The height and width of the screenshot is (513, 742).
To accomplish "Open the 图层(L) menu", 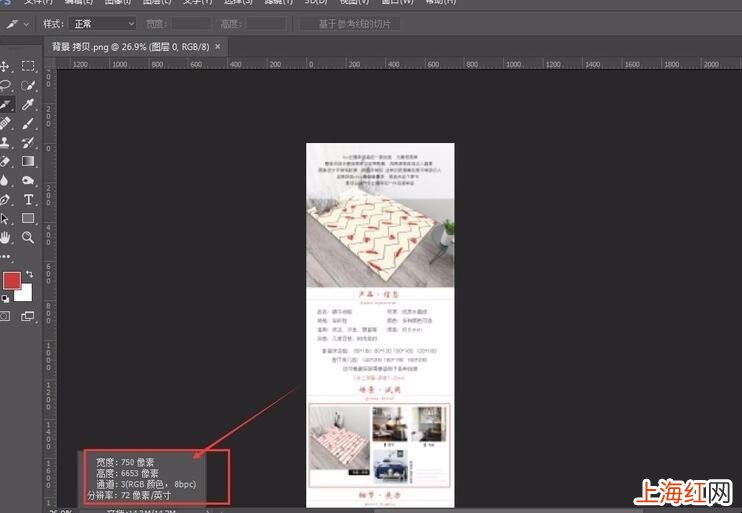I will [x=157, y=2].
